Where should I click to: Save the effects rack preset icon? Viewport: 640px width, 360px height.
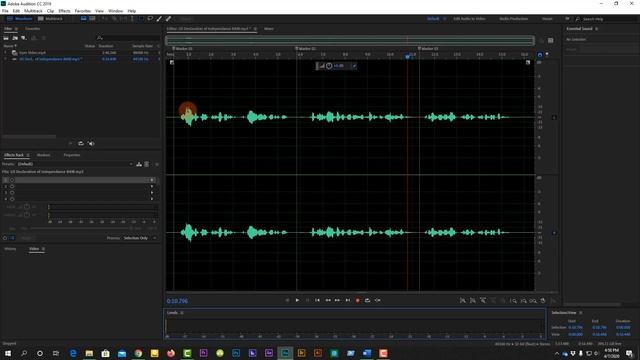(x=139, y=164)
